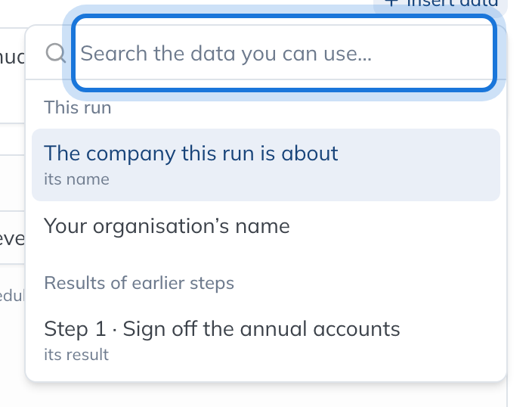Click the search magnifier icon
The width and height of the screenshot is (532, 407).
(x=56, y=53)
